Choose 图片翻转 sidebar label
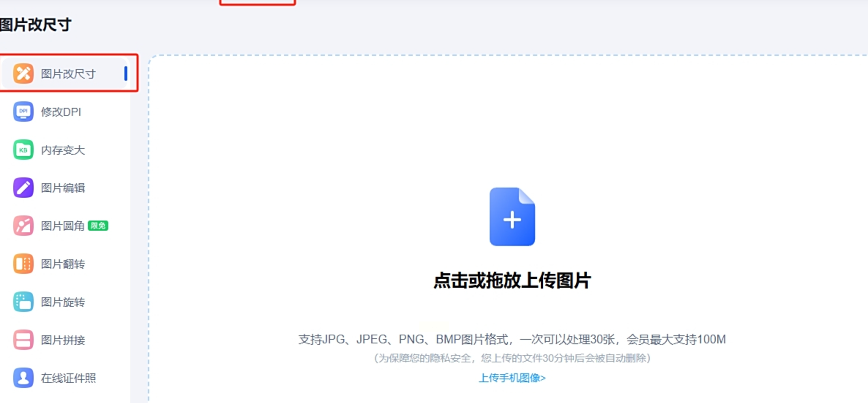Screen dimensions: 868x403 click(63, 264)
